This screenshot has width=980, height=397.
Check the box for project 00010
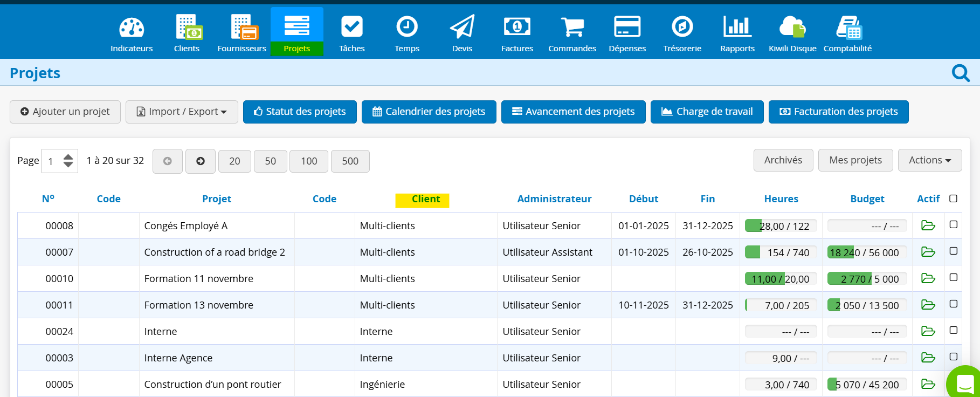tap(953, 277)
